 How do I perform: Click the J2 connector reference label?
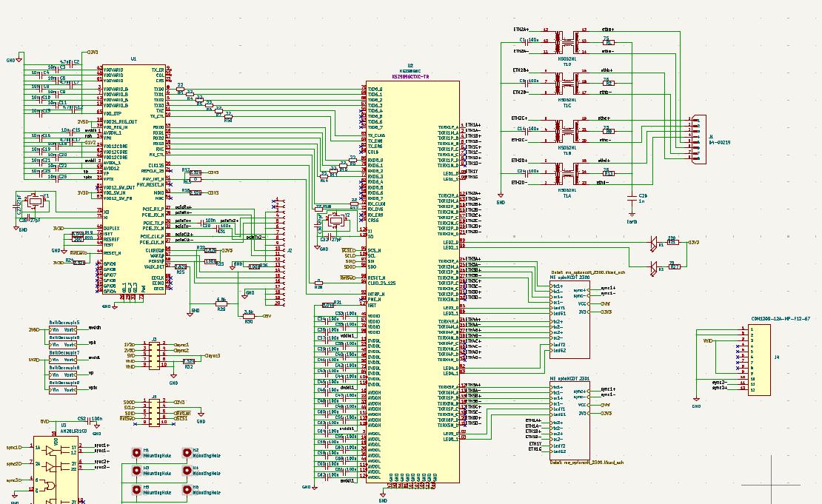click(x=290, y=250)
